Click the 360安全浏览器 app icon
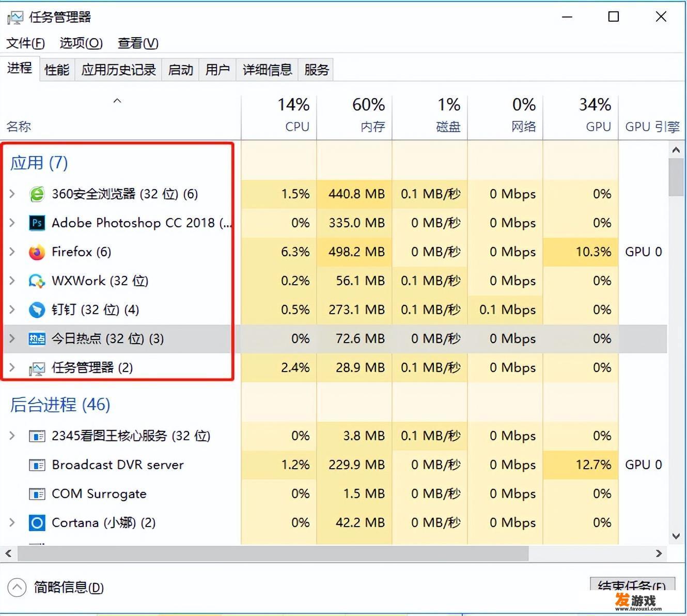Viewport: 687px width, 616px height. [37, 194]
